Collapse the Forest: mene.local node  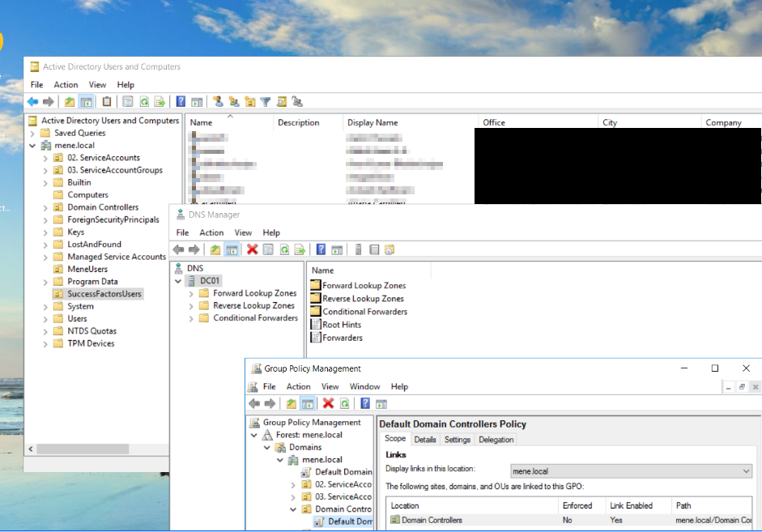(253, 435)
